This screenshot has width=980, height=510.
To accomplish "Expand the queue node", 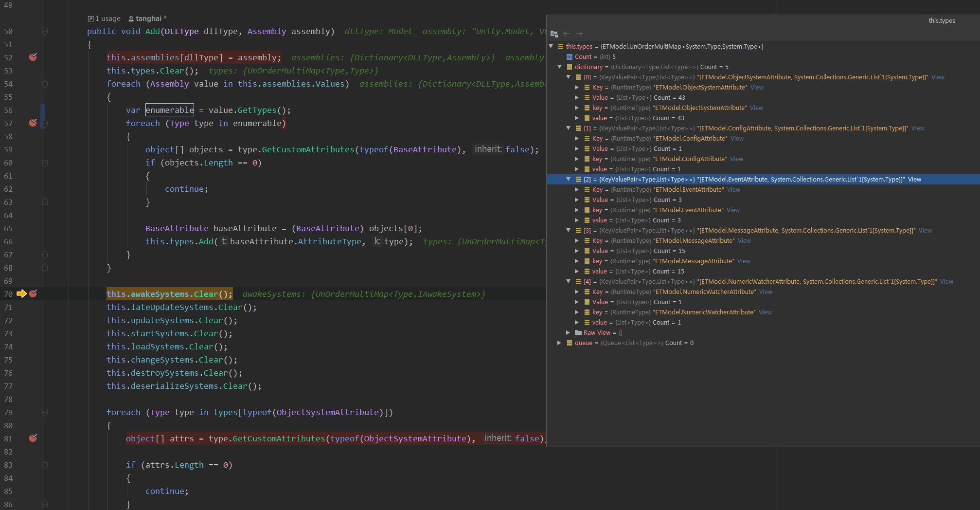I will click(559, 343).
